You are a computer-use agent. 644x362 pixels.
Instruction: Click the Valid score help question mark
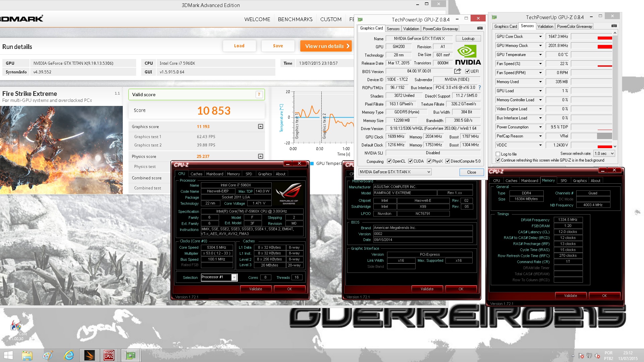(x=259, y=95)
